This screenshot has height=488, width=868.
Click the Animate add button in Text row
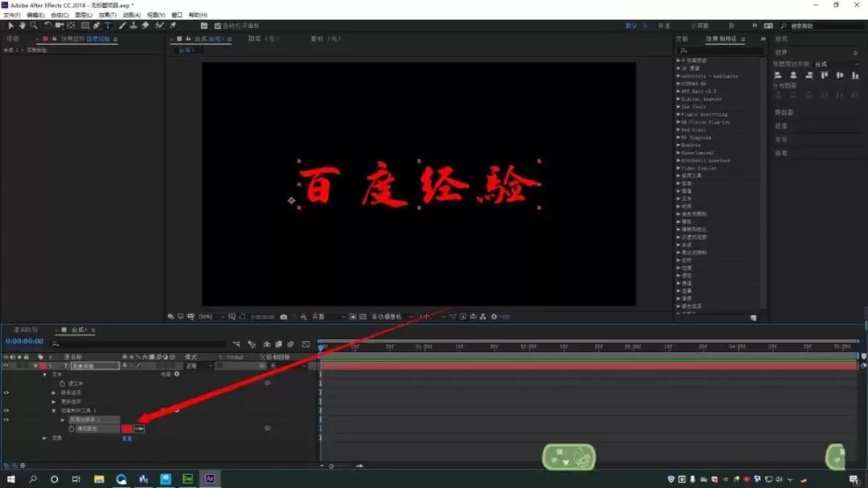(177, 374)
